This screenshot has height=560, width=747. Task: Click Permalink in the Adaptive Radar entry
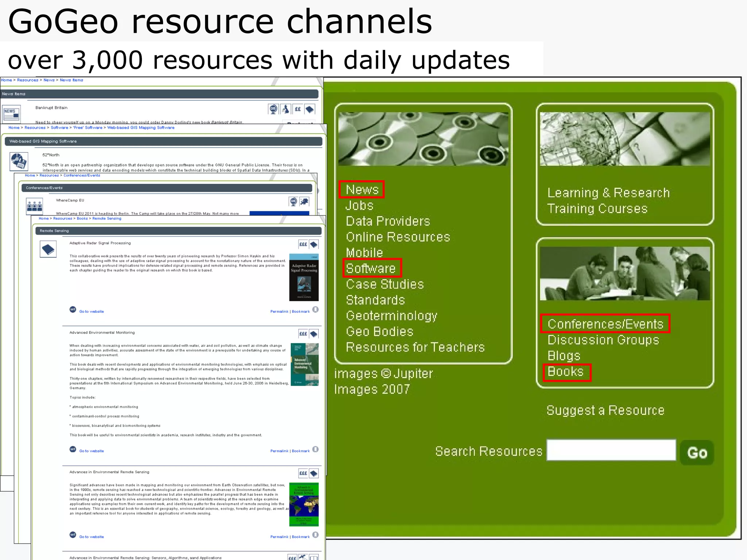pos(279,312)
